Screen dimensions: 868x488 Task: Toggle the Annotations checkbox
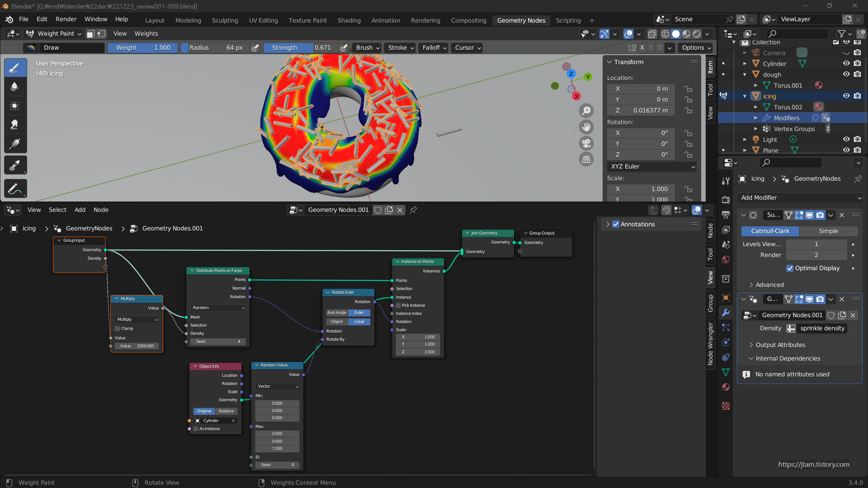[616, 224]
